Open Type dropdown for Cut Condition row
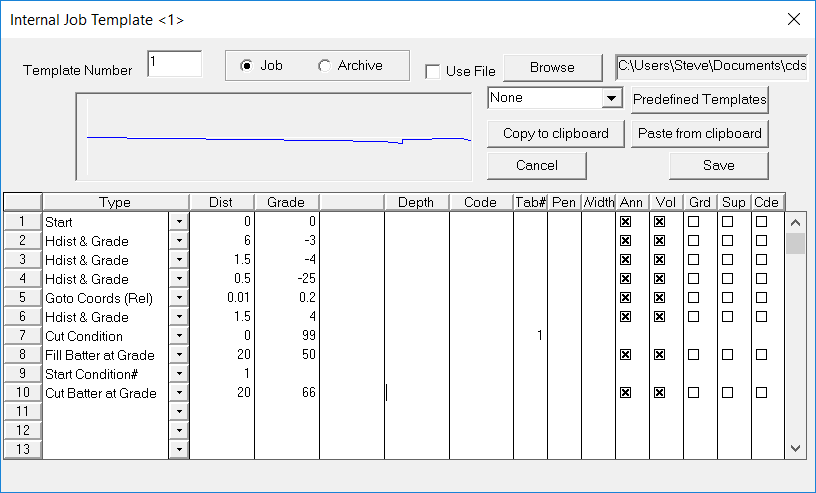This screenshot has height=493, width=816. [179, 336]
